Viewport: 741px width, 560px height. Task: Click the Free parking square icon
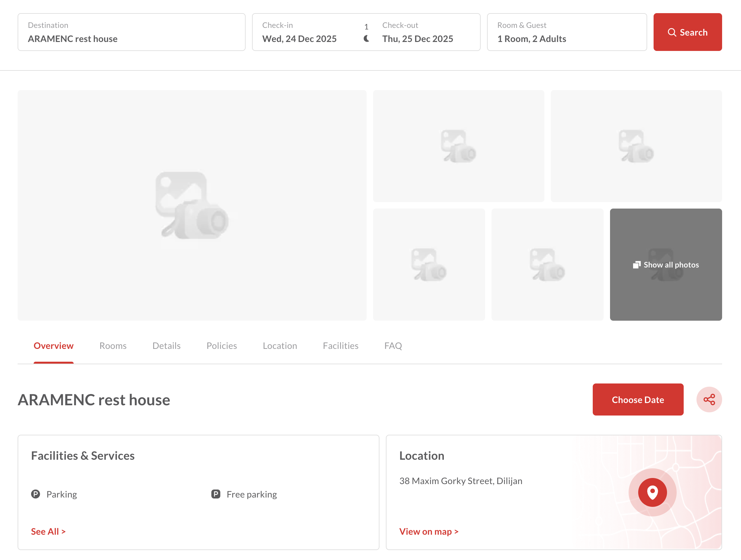pos(216,494)
